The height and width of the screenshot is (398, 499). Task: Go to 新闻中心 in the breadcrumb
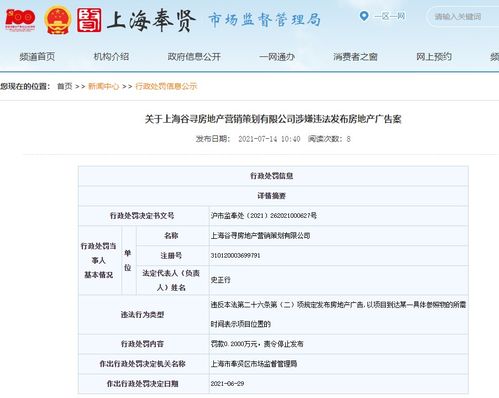point(103,86)
